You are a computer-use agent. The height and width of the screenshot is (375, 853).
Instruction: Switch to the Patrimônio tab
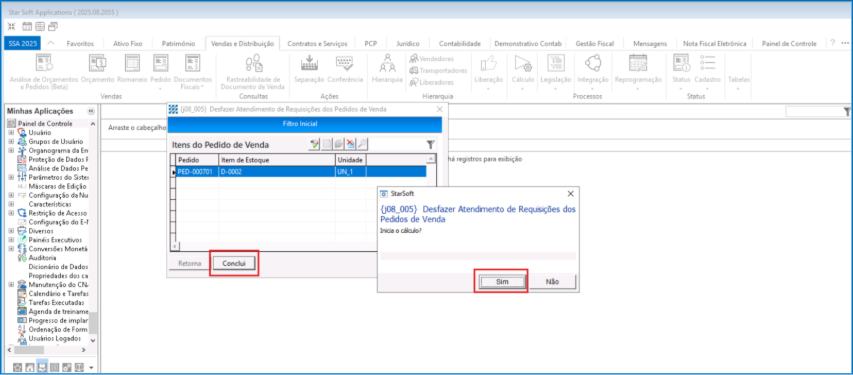178,44
